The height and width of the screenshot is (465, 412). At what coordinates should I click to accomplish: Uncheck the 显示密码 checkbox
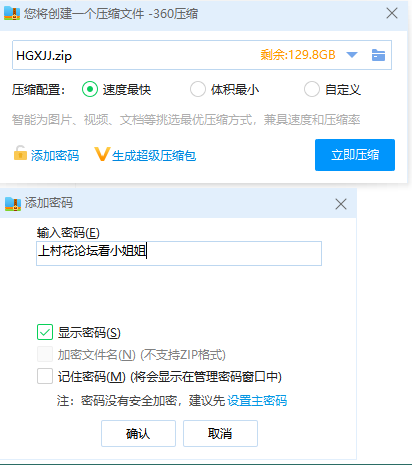[x=45, y=332]
